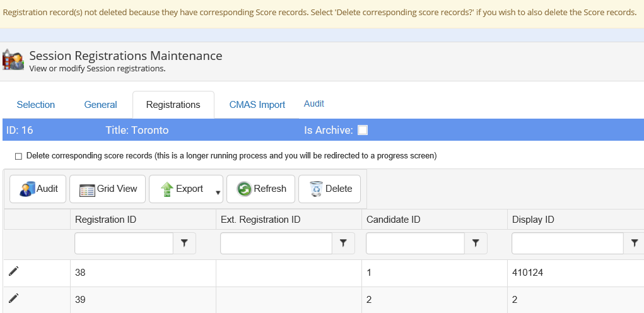Open filter icon for Registration ID
The width and height of the screenshot is (644, 313).
click(184, 243)
